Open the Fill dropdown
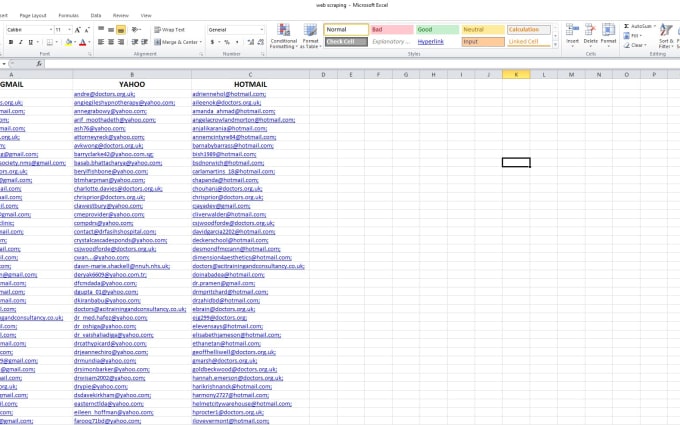 click(x=633, y=36)
